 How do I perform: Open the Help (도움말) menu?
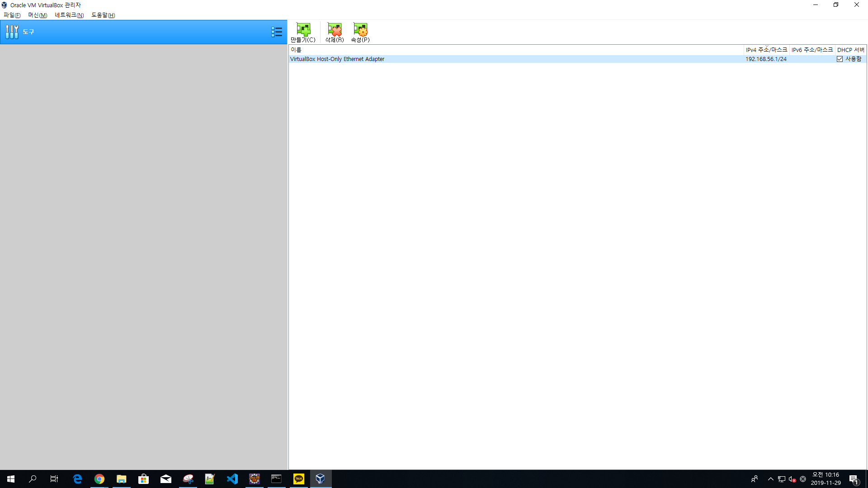point(103,15)
